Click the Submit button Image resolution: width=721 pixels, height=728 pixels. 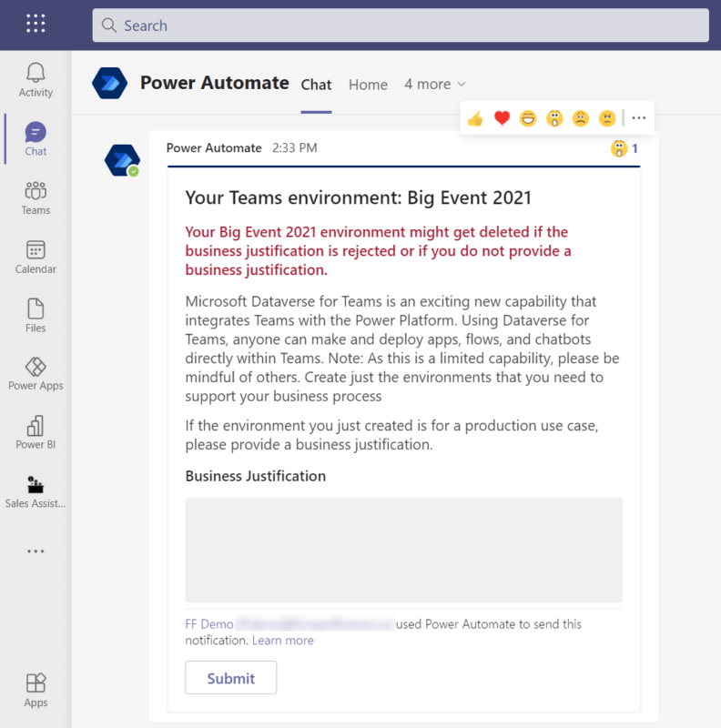(231, 678)
